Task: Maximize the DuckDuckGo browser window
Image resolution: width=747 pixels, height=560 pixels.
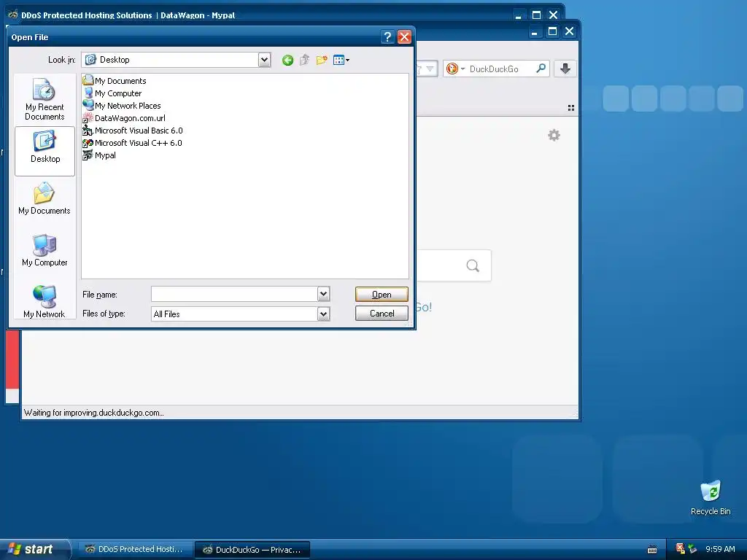Action: coord(553,31)
